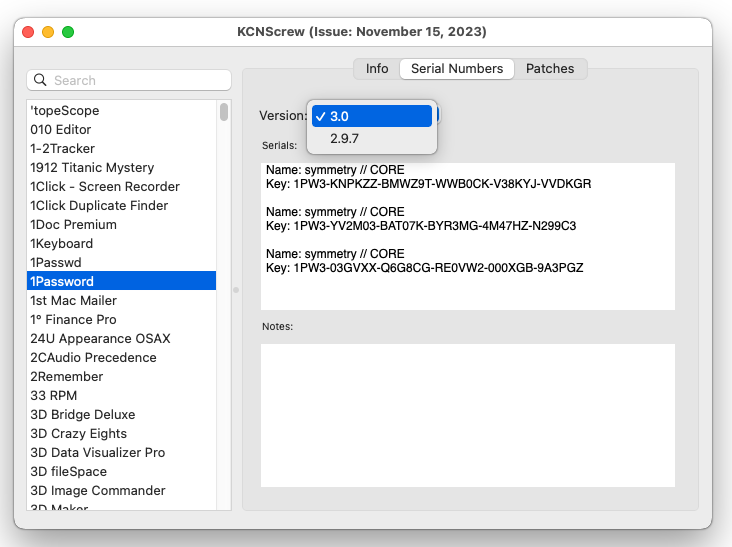Select 010 Editor in the list
732x547 pixels.
pos(61,130)
